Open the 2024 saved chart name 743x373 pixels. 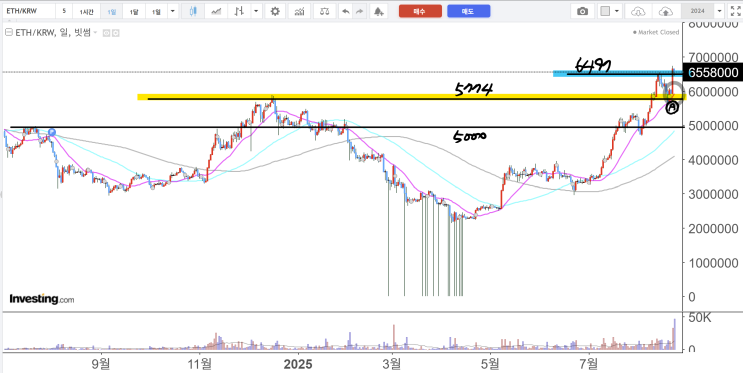(x=697, y=11)
